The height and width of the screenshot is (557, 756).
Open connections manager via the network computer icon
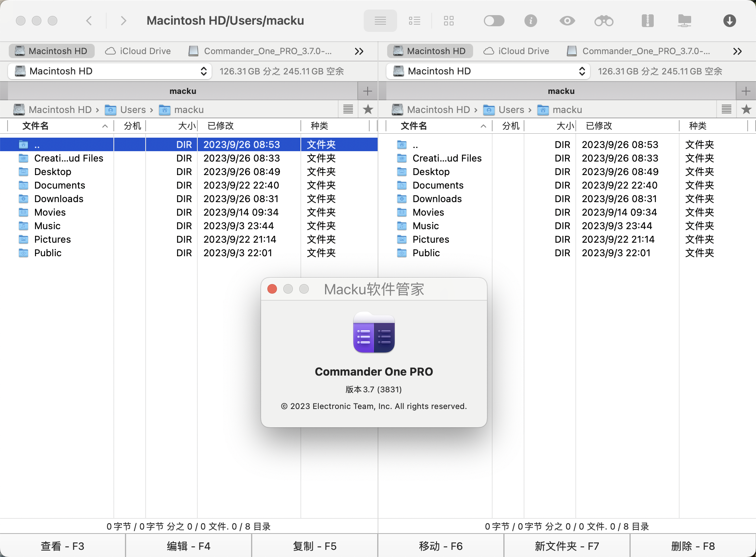tap(684, 21)
